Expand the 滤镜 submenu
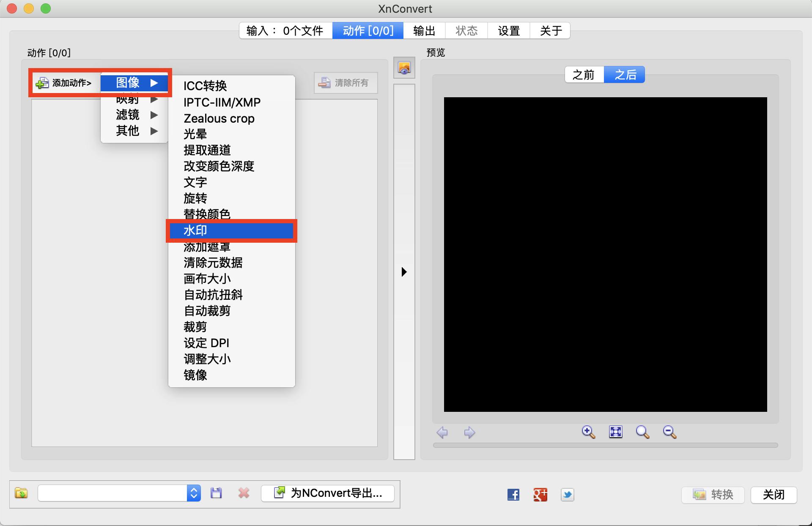Viewport: 812px width, 526px height. pos(135,115)
